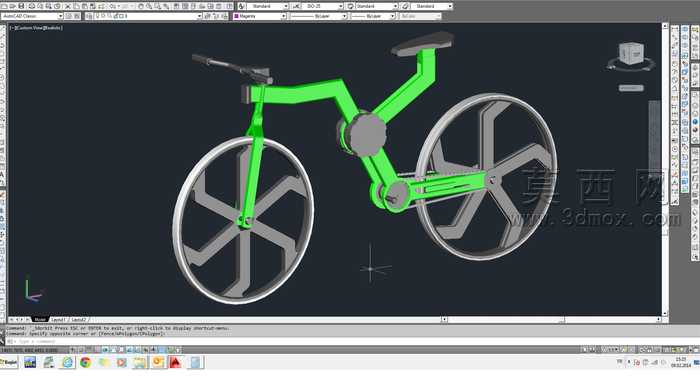Click the Custom View viewport label
Viewport: 700px width, 392px height.
coord(29,28)
